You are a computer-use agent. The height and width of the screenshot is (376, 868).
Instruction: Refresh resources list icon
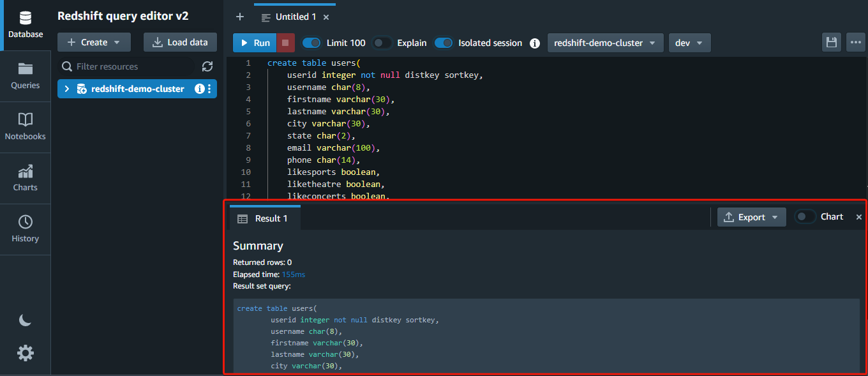[x=207, y=66]
